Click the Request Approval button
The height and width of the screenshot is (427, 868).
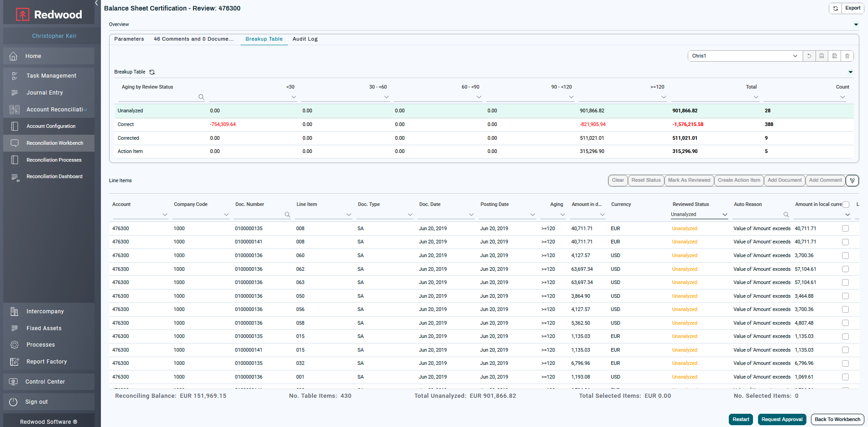781,419
